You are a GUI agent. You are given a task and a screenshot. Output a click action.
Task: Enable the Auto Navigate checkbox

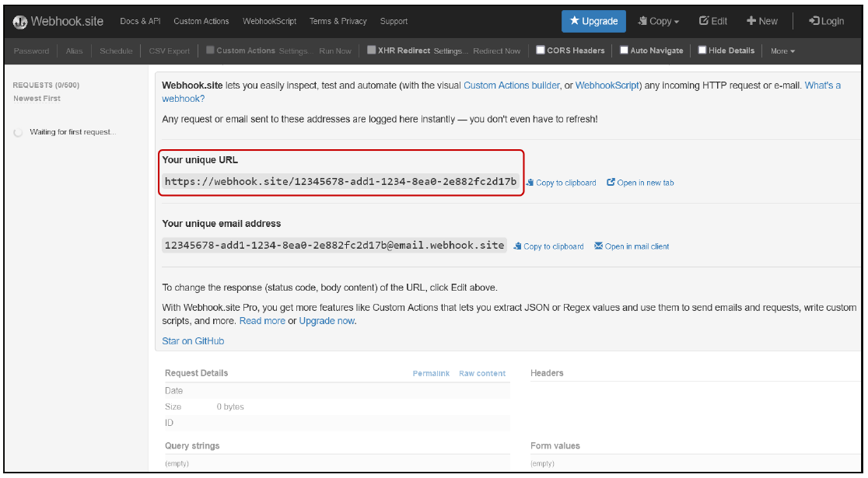click(624, 50)
